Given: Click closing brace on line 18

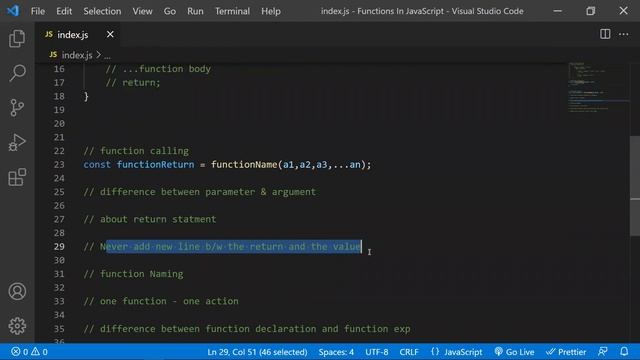Looking at the screenshot, I should pyautogui.click(x=86, y=96).
